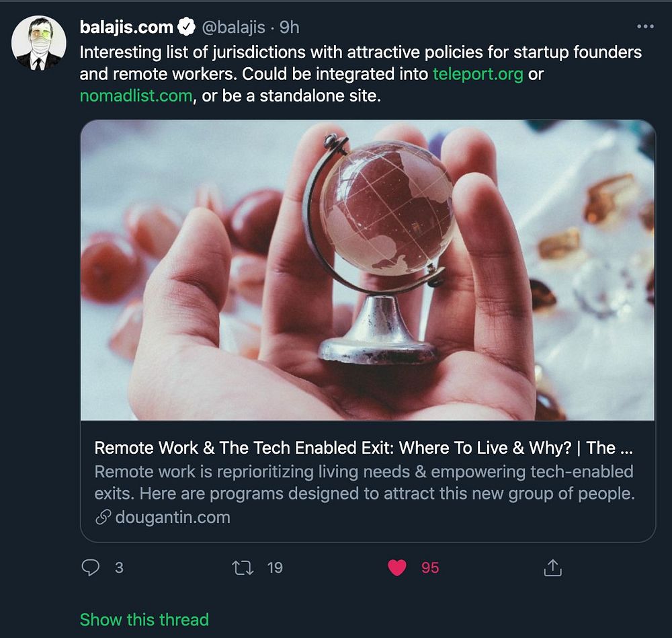Click the like count 95
Image resolution: width=672 pixels, height=638 pixels.
click(x=430, y=568)
